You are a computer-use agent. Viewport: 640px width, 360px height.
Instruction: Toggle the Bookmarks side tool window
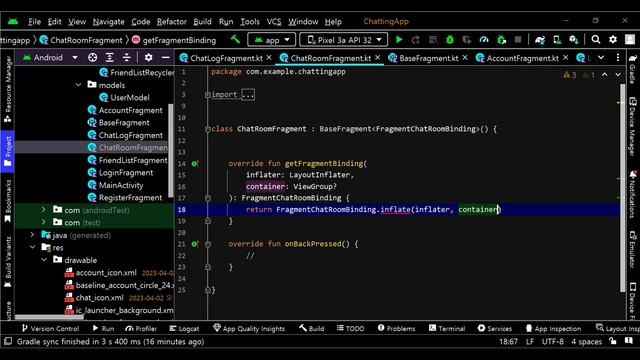click(x=8, y=201)
